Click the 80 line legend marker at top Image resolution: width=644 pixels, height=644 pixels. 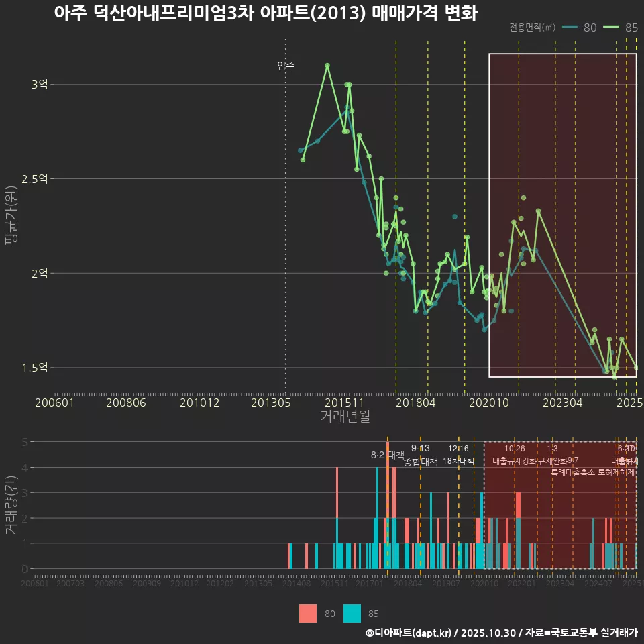click(570, 28)
